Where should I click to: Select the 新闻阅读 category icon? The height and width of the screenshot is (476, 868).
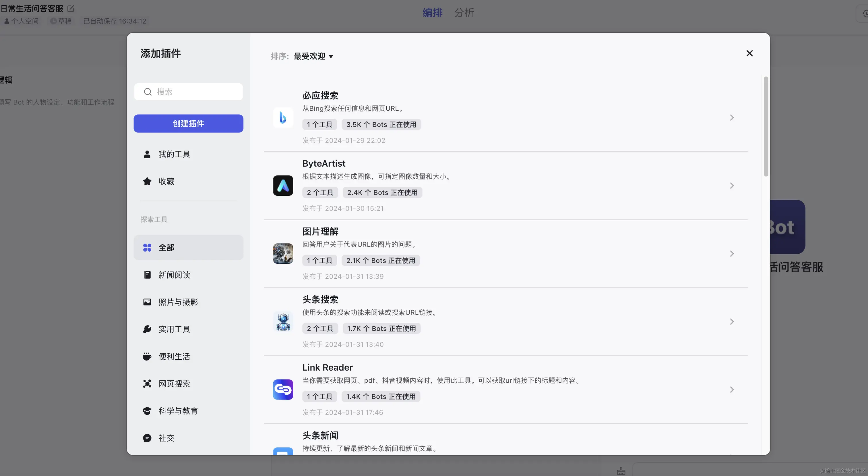pos(147,275)
